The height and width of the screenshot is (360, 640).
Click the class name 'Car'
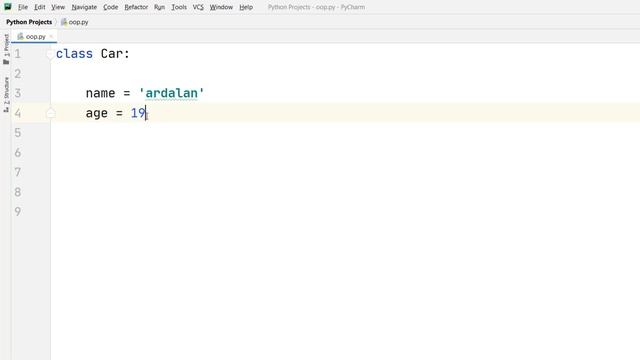(112, 54)
